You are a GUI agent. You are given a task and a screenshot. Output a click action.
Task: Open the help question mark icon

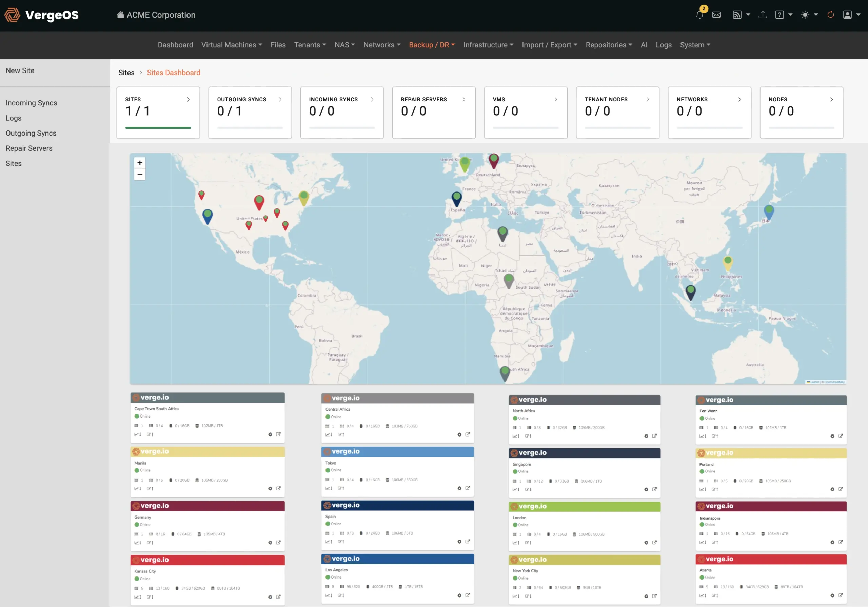(x=780, y=14)
